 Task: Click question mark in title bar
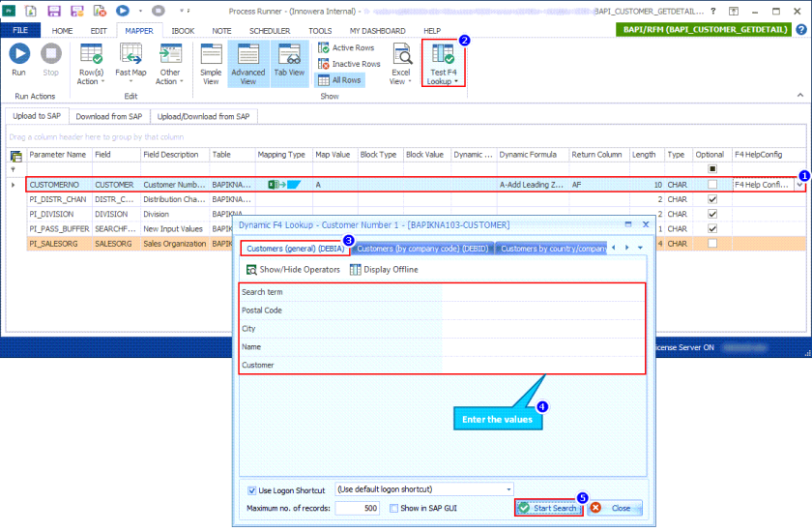(713, 11)
